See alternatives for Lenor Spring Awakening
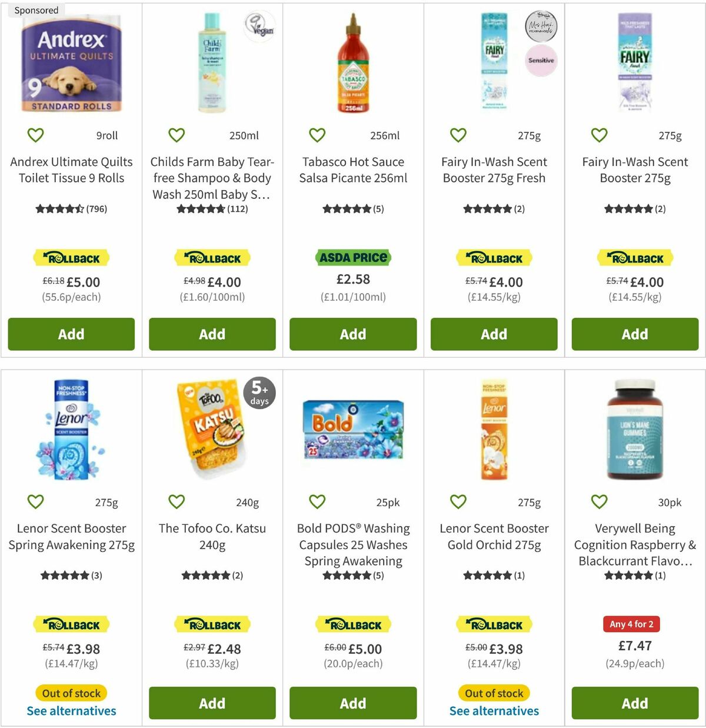This screenshot has width=706, height=728. point(71,710)
